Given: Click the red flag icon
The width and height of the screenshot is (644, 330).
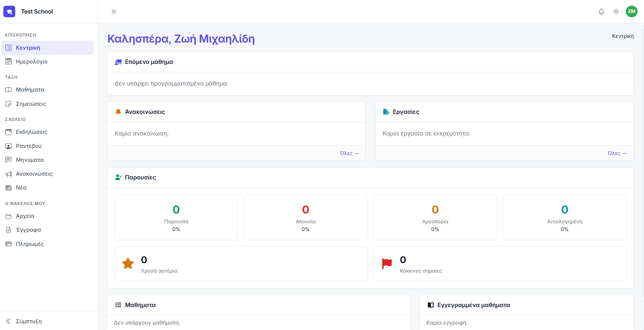Looking at the screenshot, I should (387, 263).
